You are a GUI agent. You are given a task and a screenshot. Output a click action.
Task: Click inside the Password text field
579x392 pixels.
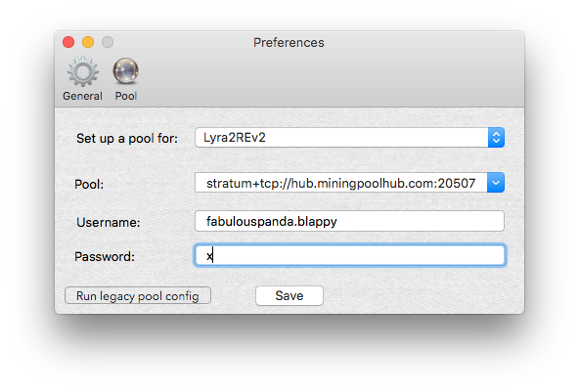[x=349, y=255]
